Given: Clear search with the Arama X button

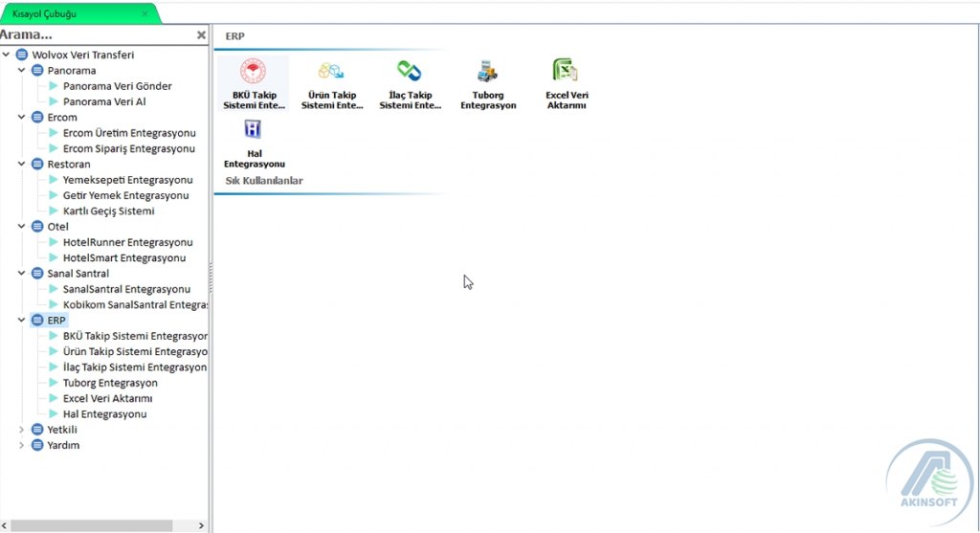Looking at the screenshot, I should (201, 35).
